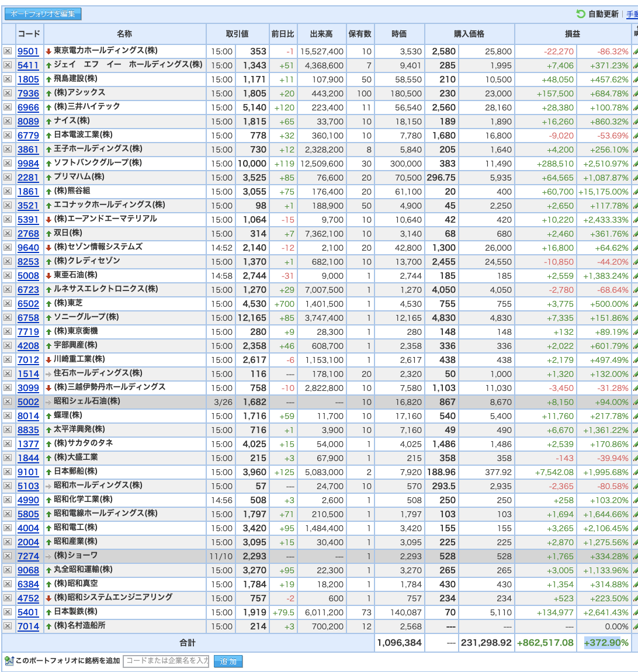Screen dimensions: 638x672
Task: Open stock code 5002 link
Action: coord(28,402)
